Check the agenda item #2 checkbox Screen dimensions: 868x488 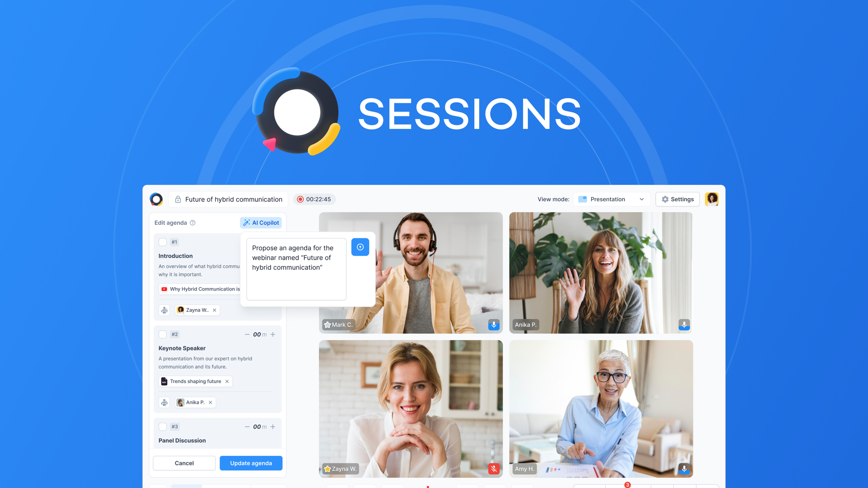pyautogui.click(x=163, y=334)
